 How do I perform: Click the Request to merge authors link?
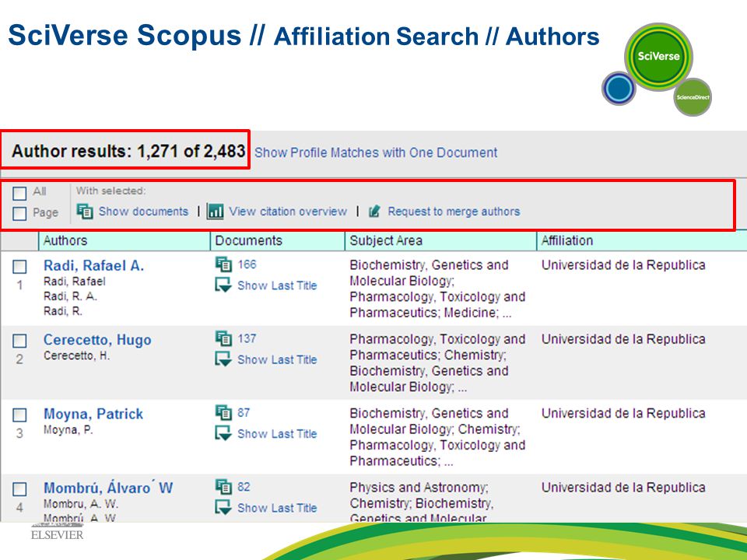pos(454,212)
